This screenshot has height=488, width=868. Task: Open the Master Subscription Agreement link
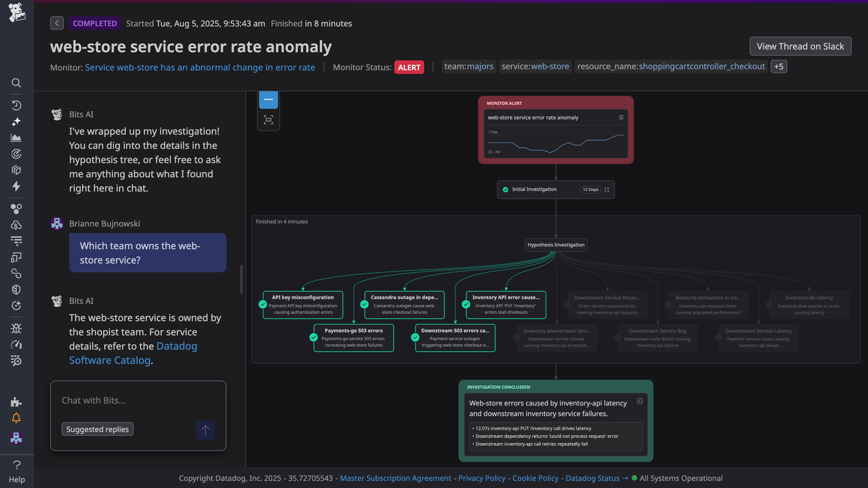pos(396,478)
